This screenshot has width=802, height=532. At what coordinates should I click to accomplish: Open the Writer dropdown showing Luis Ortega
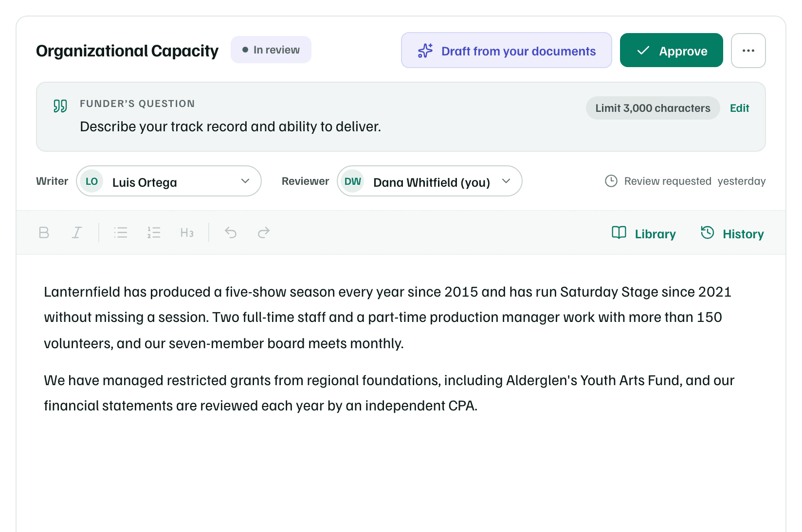point(169,181)
